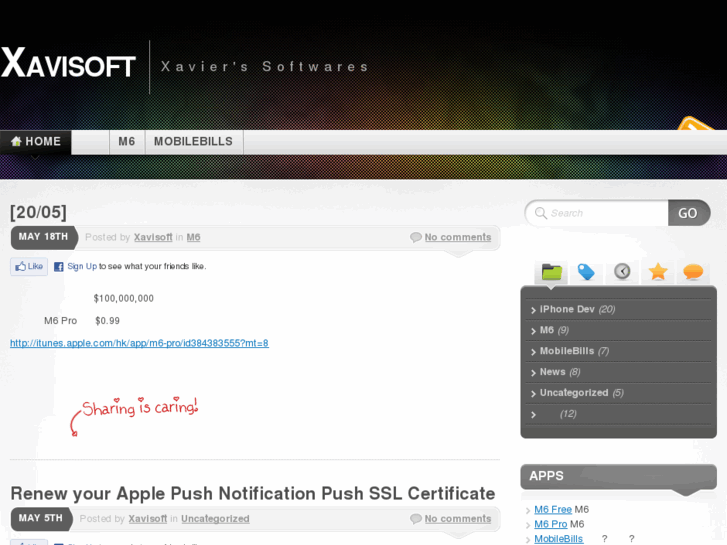Open the M6 navigation menu item
Screen dimensions: 727x545
(127, 142)
